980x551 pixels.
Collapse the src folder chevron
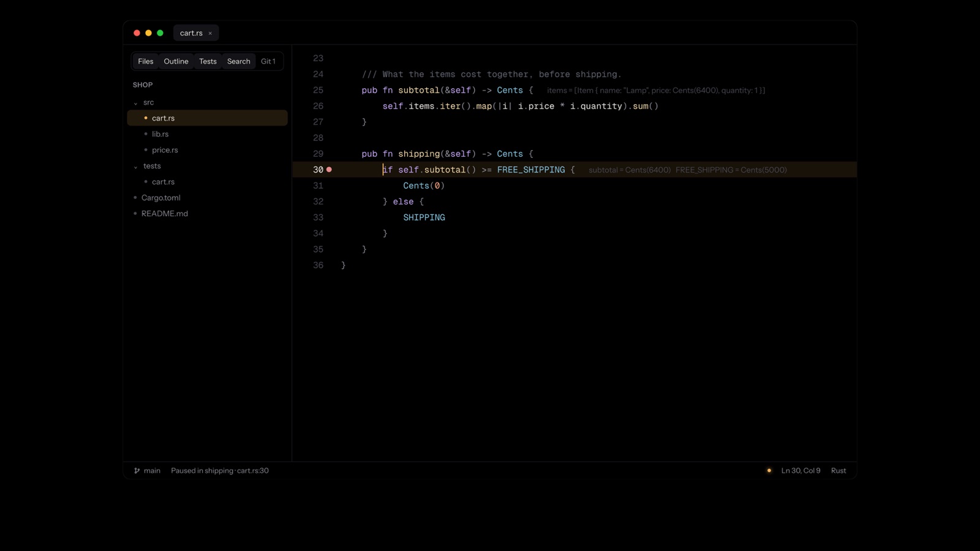[135, 103]
